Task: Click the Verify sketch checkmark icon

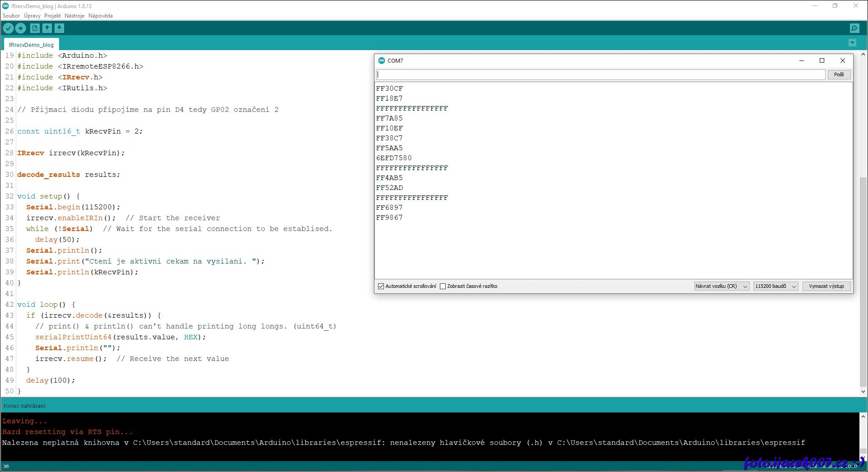Action: pos(8,28)
